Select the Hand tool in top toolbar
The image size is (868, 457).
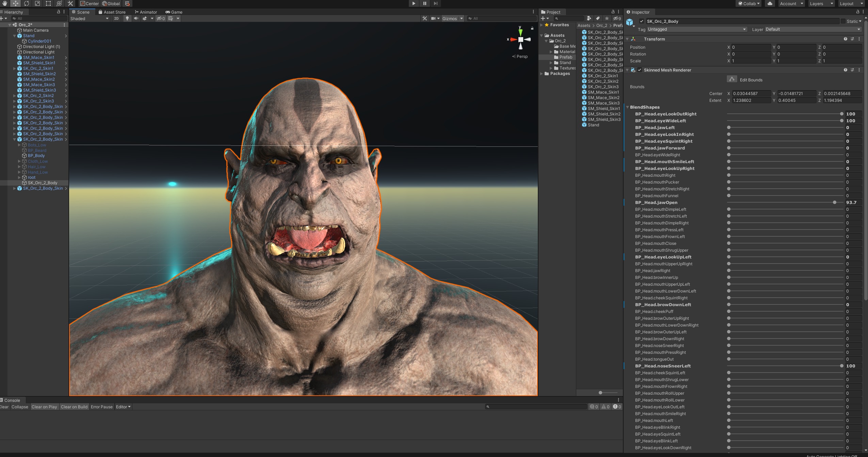click(5, 3)
